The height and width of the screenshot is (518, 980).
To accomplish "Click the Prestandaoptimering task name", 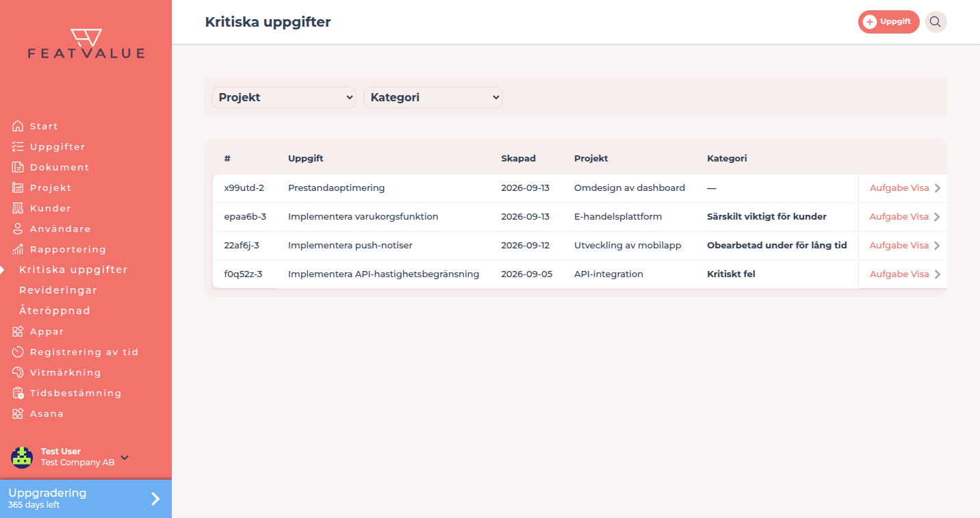I will click(336, 188).
